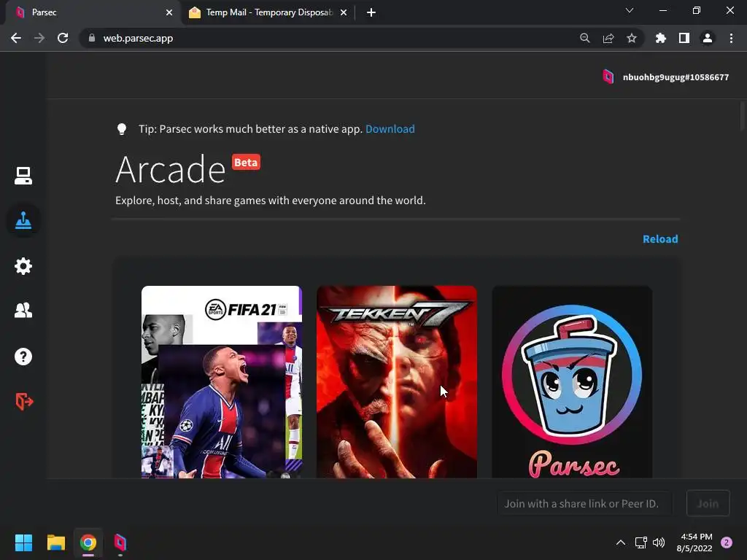747x560 pixels.
Task: Open the clock showing 4:54 PM
Action: tap(694, 542)
